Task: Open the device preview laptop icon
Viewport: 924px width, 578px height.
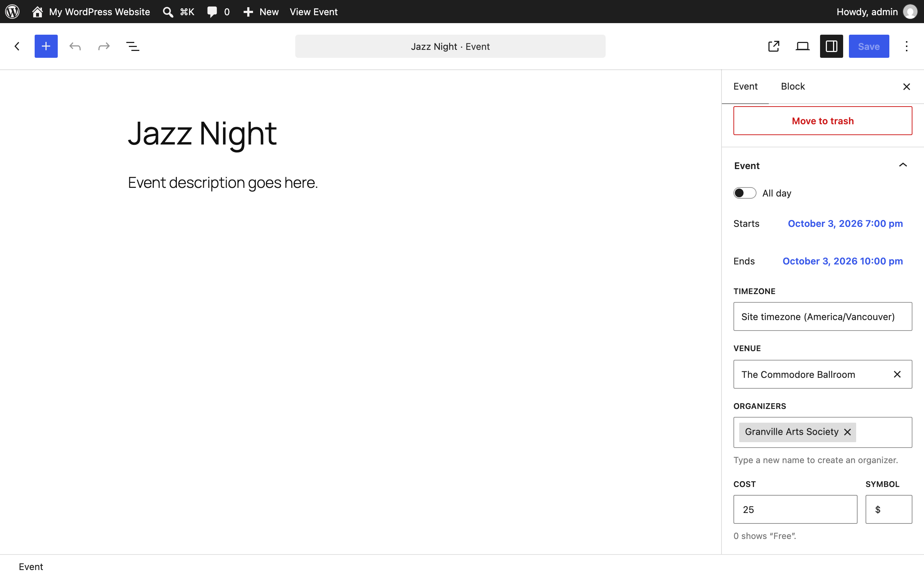Action: pyautogui.click(x=803, y=46)
